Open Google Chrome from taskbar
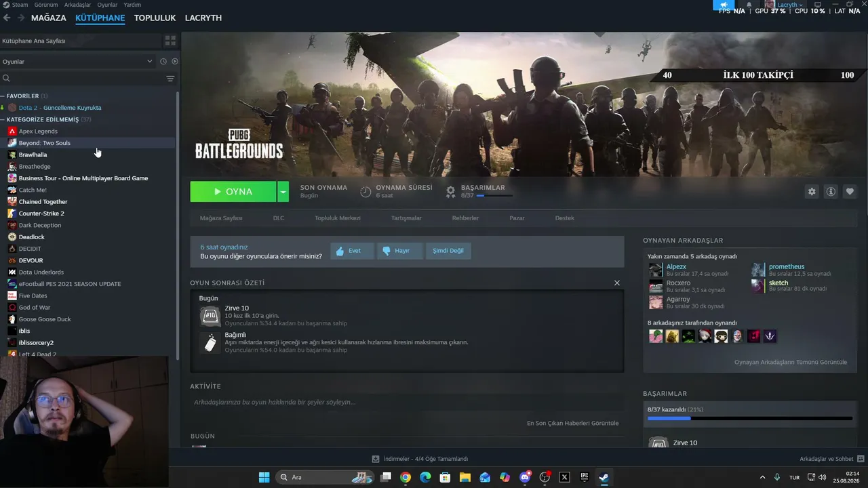This screenshot has width=868, height=488. click(x=406, y=477)
